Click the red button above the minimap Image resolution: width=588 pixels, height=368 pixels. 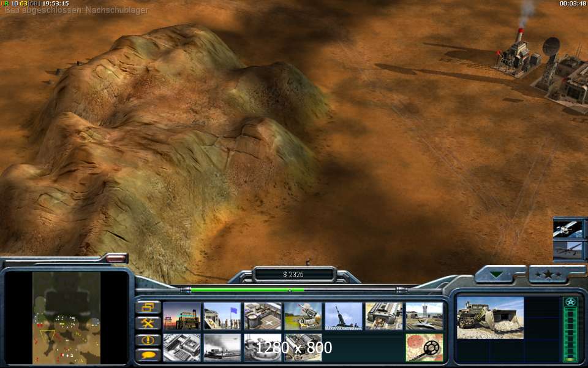[x=116, y=258]
